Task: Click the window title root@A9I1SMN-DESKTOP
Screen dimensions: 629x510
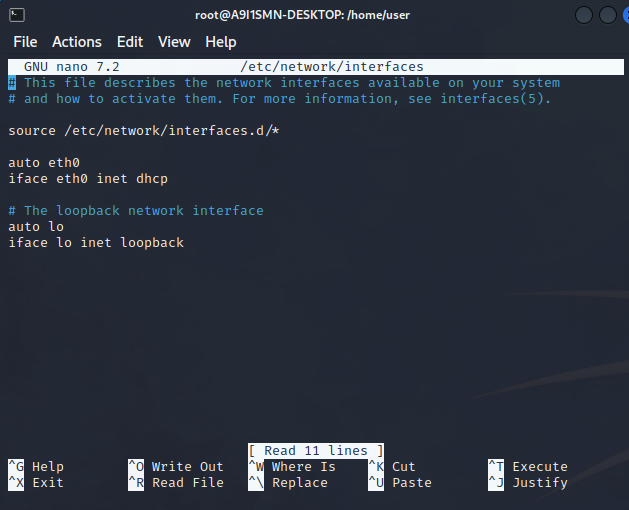Action: (x=302, y=15)
